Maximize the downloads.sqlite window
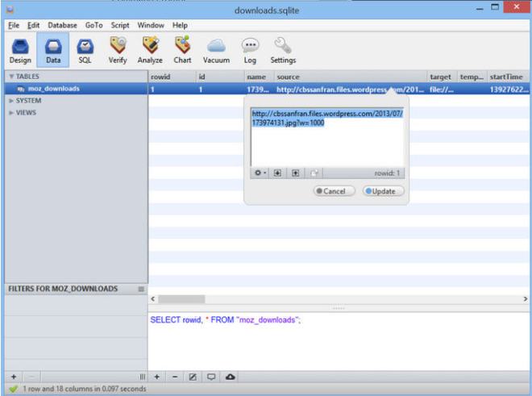Image resolution: width=532 pixels, height=396 pixels. click(x=495, y=7)
